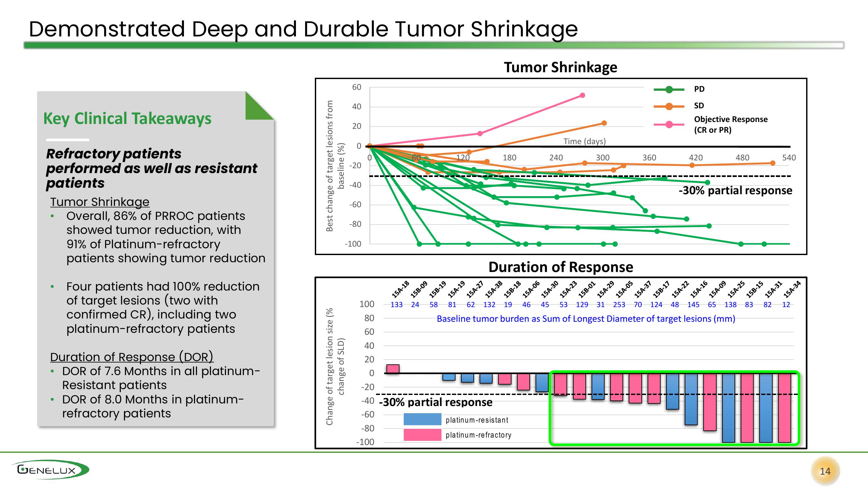
Task: Click the blue bar for patient 15A-16
Action: click(691, 399)
